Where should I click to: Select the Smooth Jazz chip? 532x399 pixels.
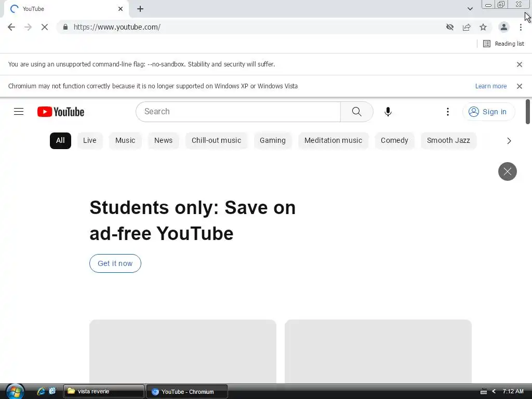tap(448, 140)
